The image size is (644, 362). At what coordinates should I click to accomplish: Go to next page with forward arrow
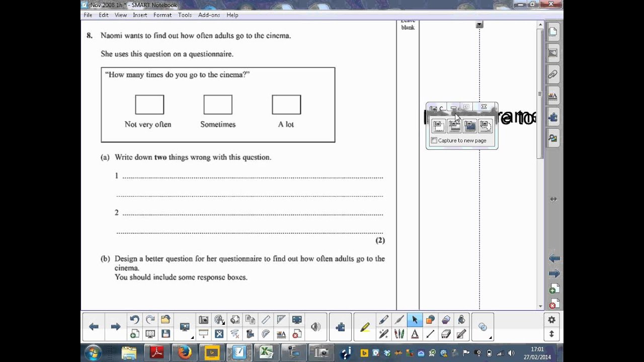(x=116, y=327)
